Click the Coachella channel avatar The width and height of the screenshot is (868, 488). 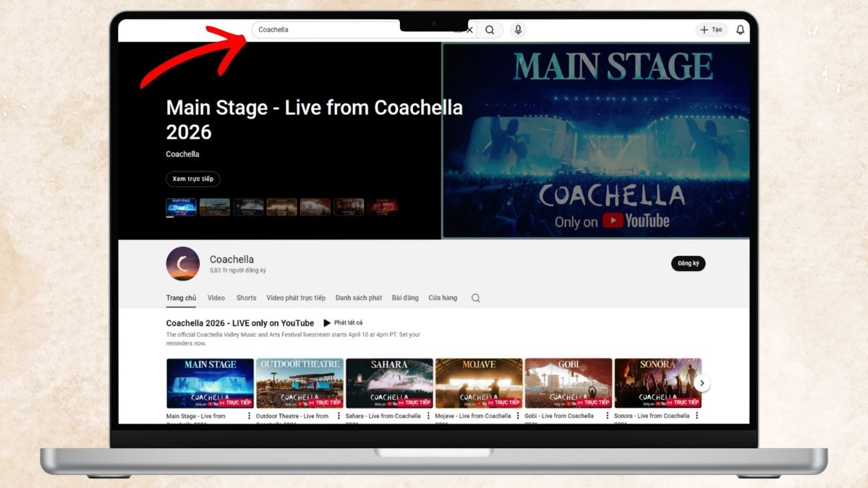pyautogui.click(x=182, y=264)
